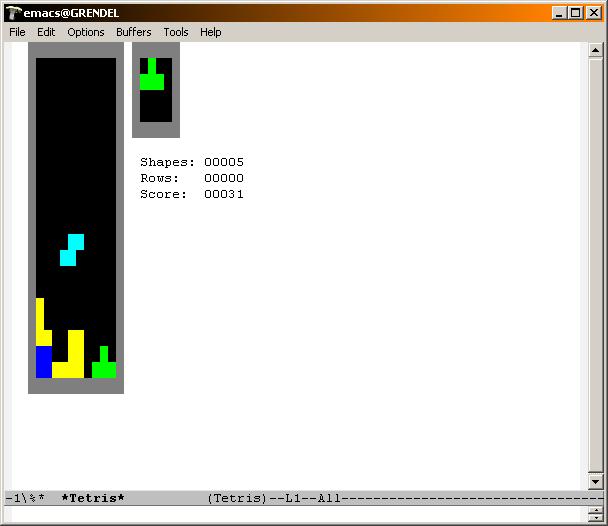The width and height of the screenshot is (608, 526).
Task: Open the Edit menu
Action: [46, 32]
